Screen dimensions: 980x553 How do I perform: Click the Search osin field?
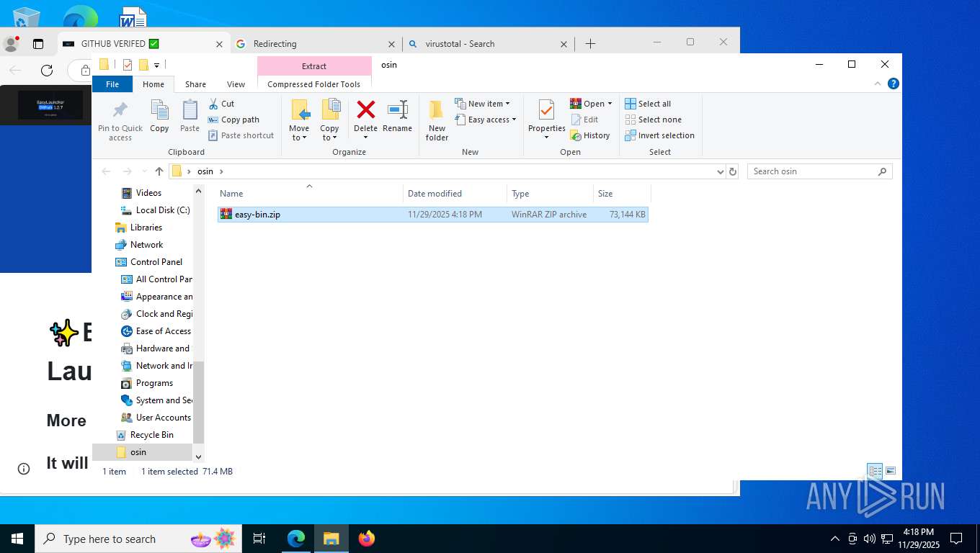(x=819, y=171)
